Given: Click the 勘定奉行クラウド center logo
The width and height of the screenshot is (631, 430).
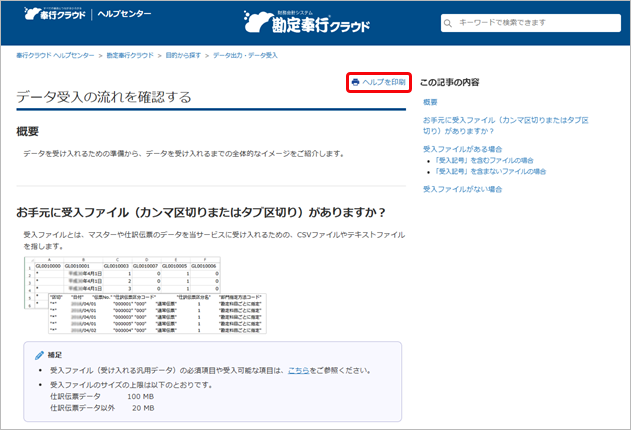Looking at the screenshot, I should 306,22.
